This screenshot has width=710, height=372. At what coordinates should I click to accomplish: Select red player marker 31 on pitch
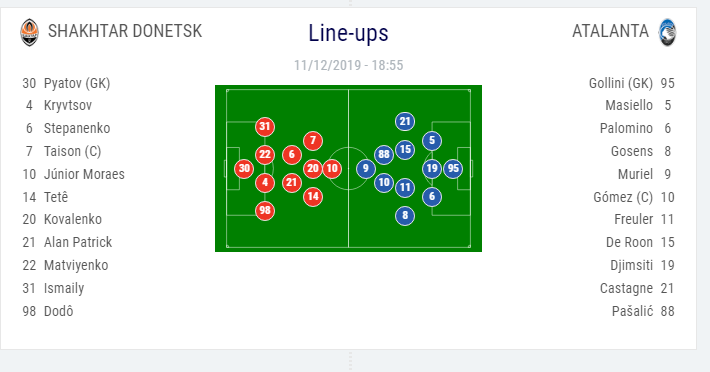tap(265, 127)
